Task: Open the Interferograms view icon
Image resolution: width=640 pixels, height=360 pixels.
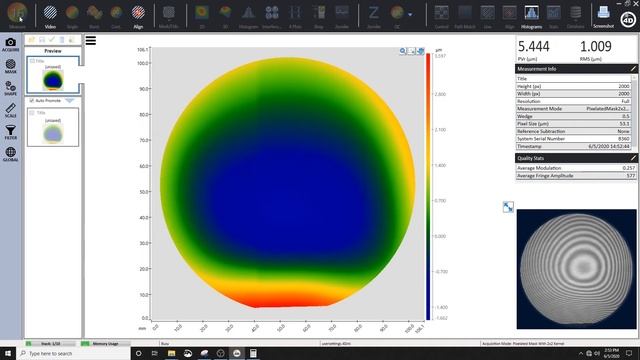Action: [x=271, y=16]
